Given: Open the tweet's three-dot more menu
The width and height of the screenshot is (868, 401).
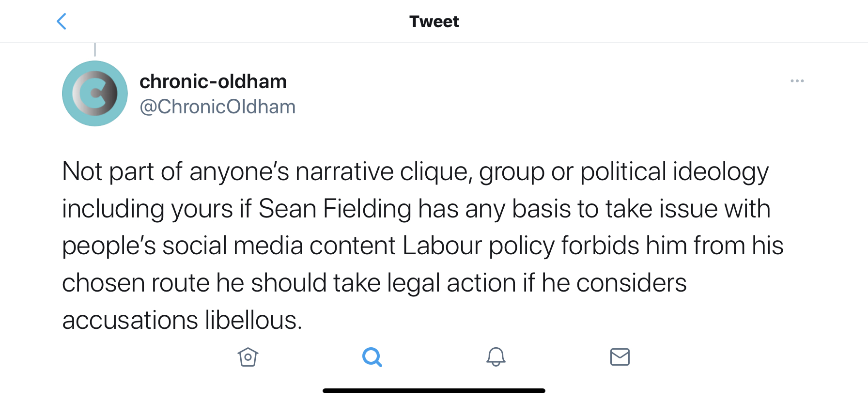Looking at the screenshot, I should pyautogui.click(x=797, y=81).
